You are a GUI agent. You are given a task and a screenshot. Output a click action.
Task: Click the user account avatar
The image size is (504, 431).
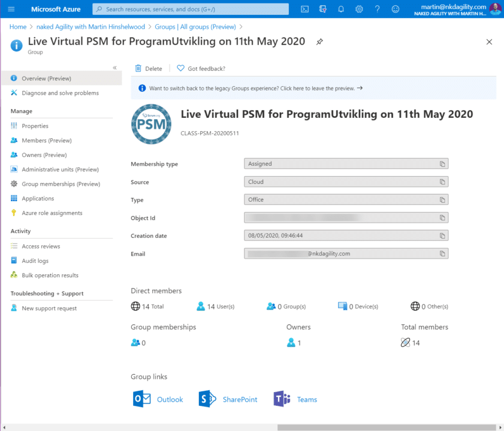point(495,9)
